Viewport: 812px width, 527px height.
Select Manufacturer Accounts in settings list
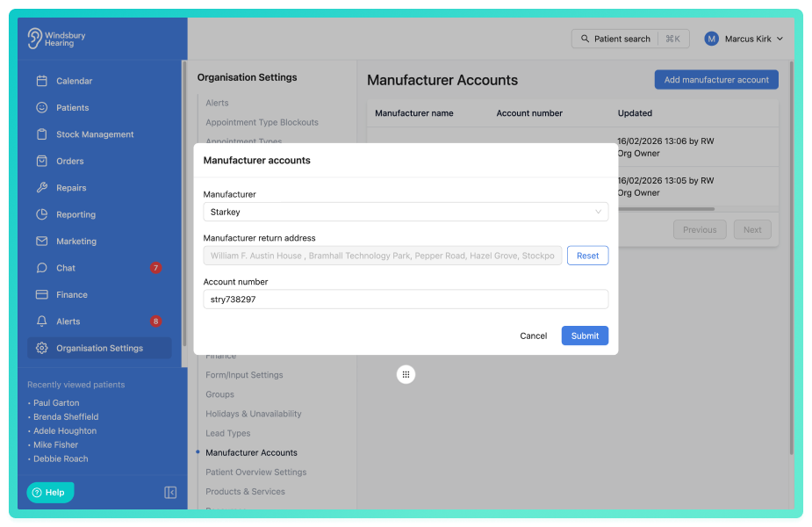tap(251, 452)
